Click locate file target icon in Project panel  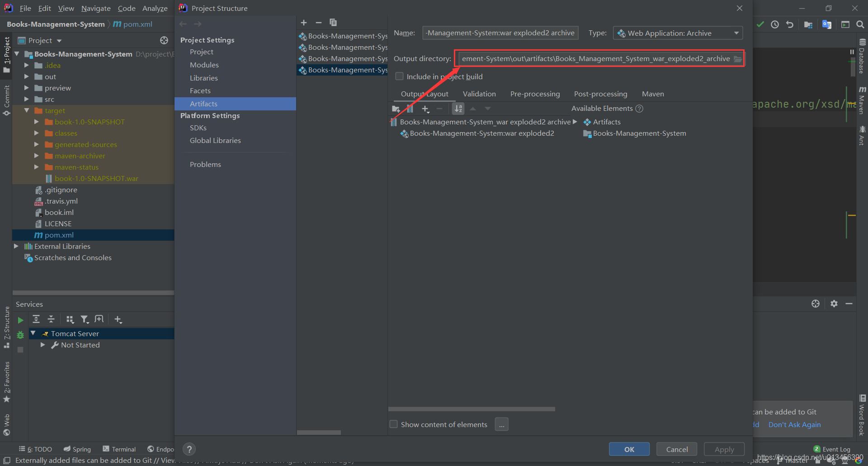(x=164, y=40)
